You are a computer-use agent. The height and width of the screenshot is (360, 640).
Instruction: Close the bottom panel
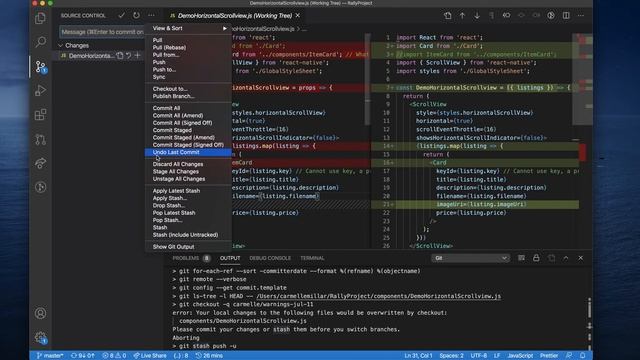click(x=580, y=258)
